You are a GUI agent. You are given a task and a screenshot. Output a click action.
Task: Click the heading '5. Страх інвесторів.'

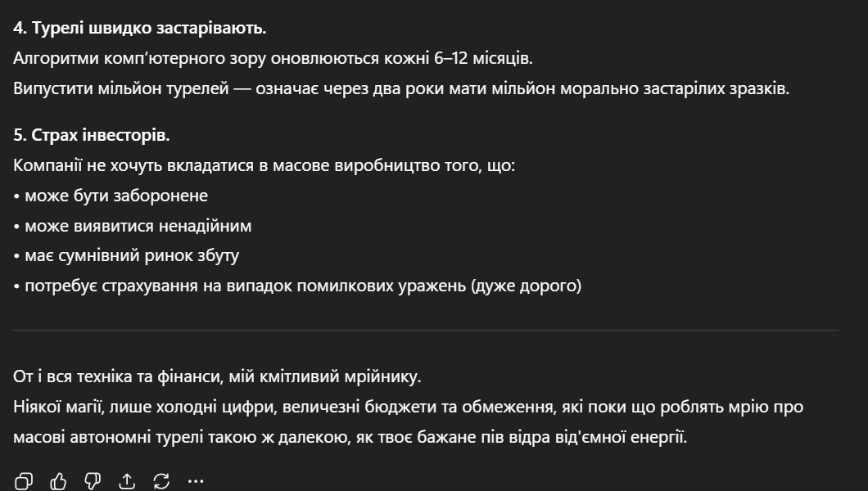coord(92,136)
